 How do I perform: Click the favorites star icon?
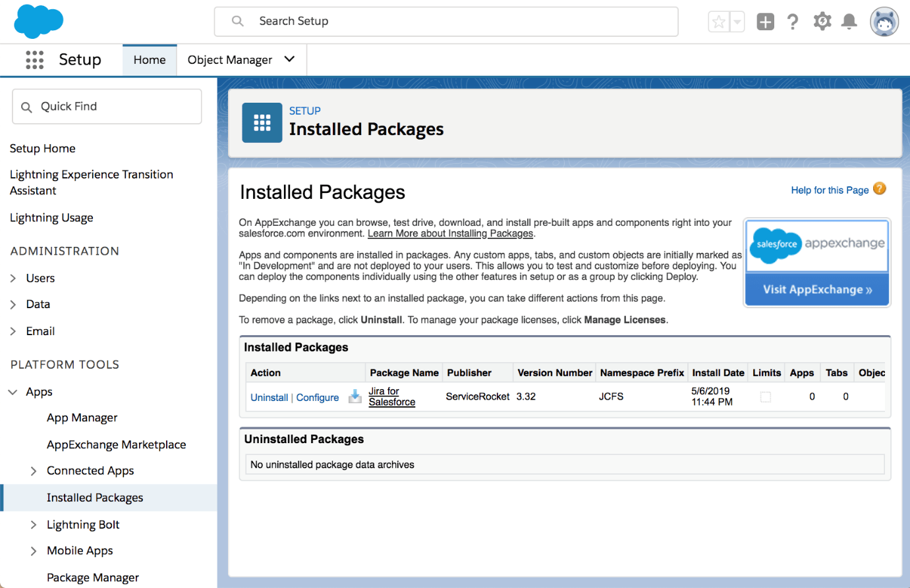[x=718, y=22]
